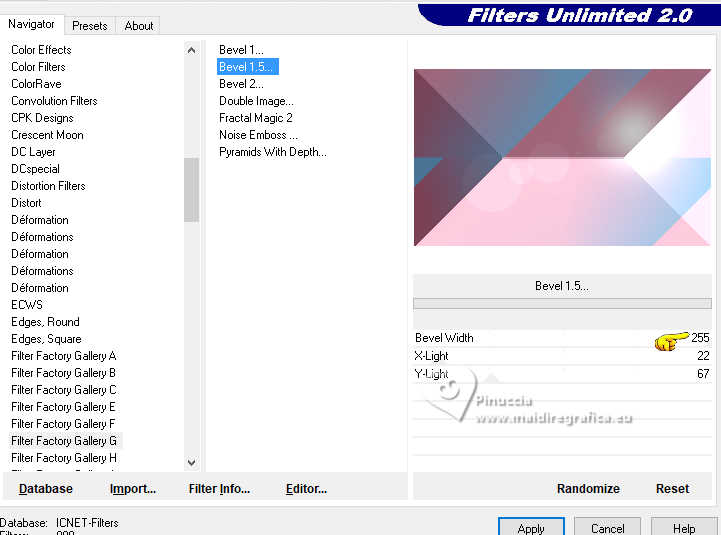Click the progress bar below the filter title

562,303
